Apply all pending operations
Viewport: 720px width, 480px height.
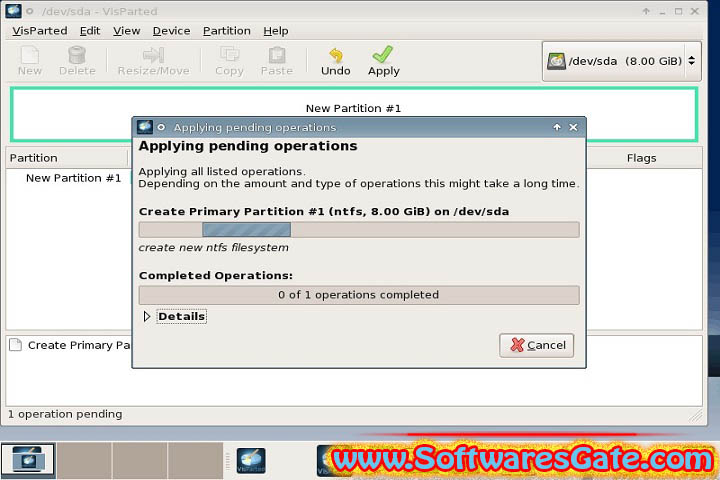pyautogui.click(x=383, y=61)
